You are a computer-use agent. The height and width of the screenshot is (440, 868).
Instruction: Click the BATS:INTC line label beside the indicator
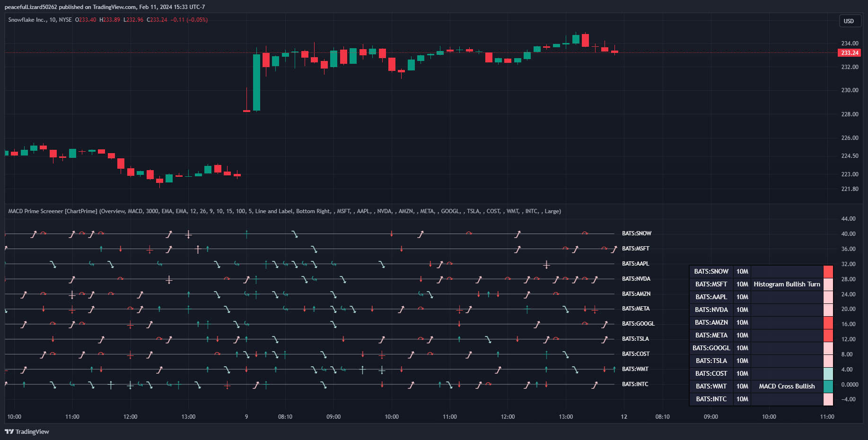click(x=635, y=384)
